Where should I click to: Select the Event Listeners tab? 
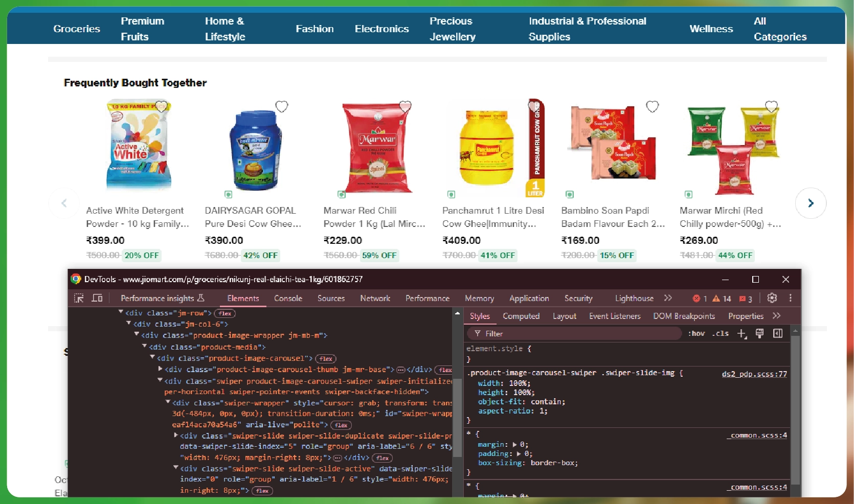(x=615, y=316)
